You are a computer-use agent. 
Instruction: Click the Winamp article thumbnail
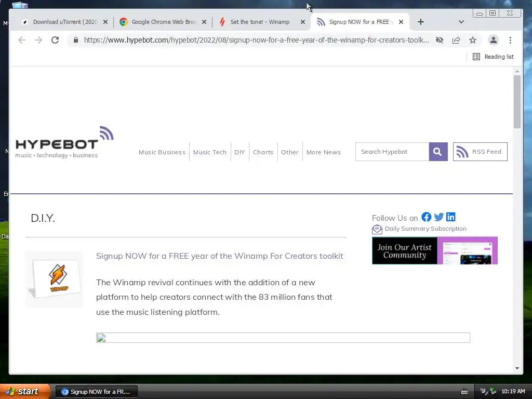tap(54, 280)
